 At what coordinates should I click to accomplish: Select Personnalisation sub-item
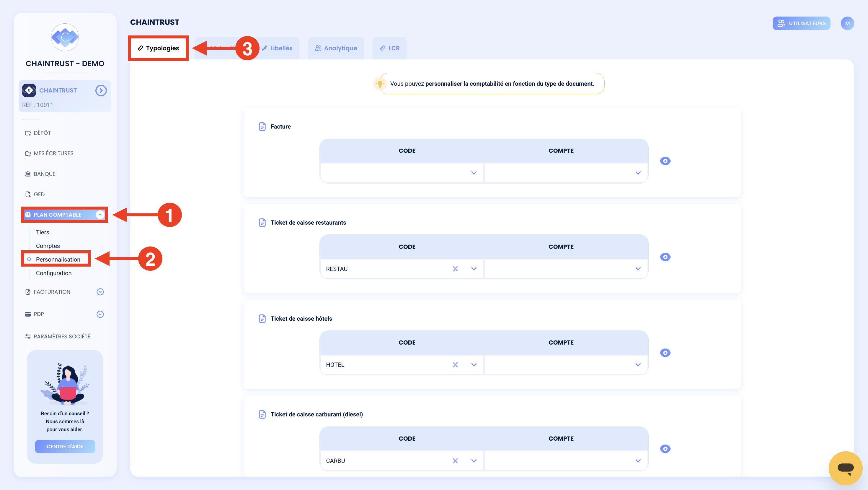tap(58, 259)
